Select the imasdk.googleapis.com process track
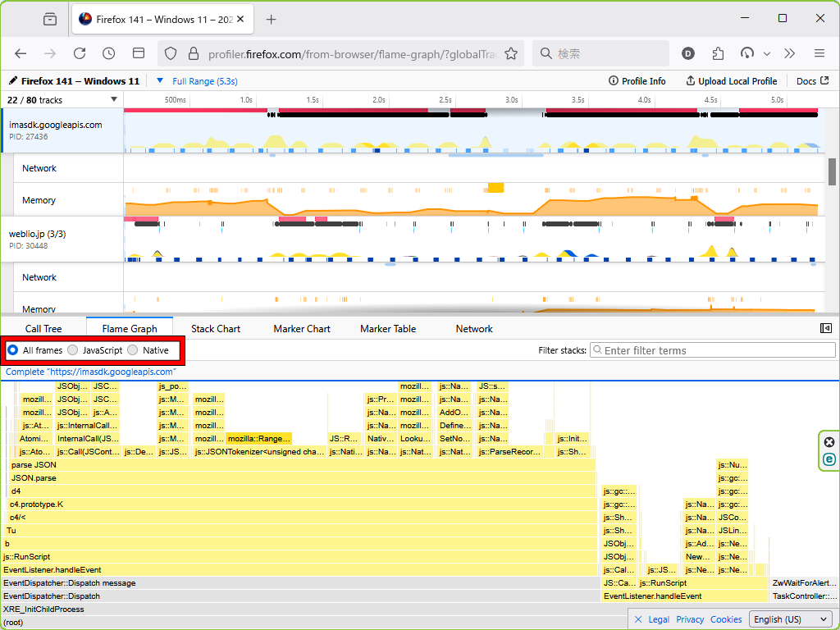Screen dimensions: 840x630 coord(62,130)
